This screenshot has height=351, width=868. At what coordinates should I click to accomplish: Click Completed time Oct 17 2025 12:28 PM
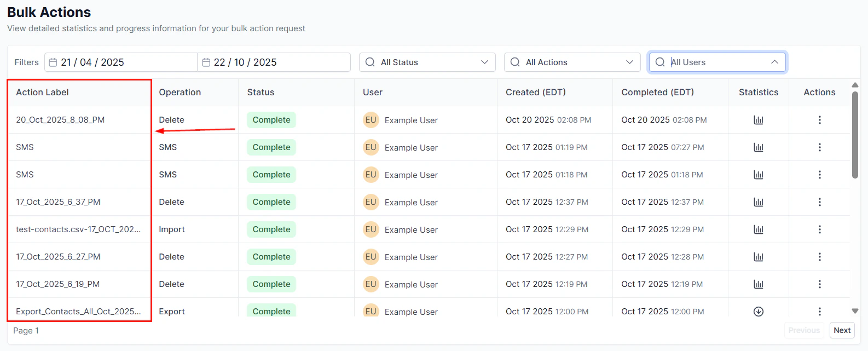(x=663, y=257)
